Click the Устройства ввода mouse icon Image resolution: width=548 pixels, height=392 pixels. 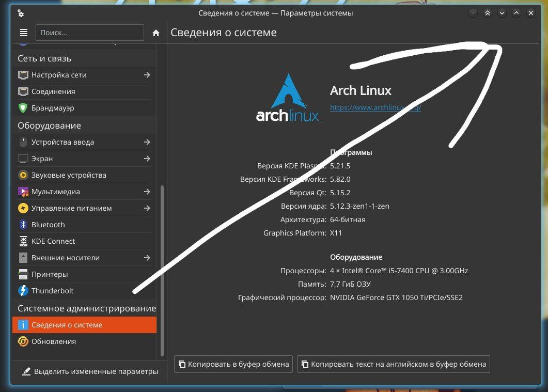[x=23, y=142]
